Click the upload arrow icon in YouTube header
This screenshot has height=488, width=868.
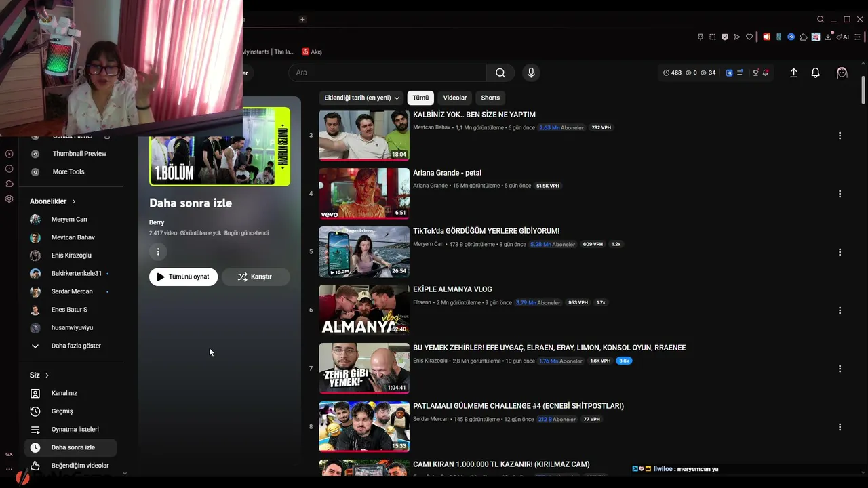(793, 73)
